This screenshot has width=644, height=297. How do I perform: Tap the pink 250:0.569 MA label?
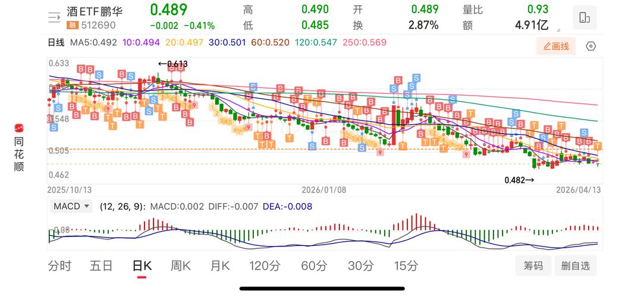click(363, 43)
